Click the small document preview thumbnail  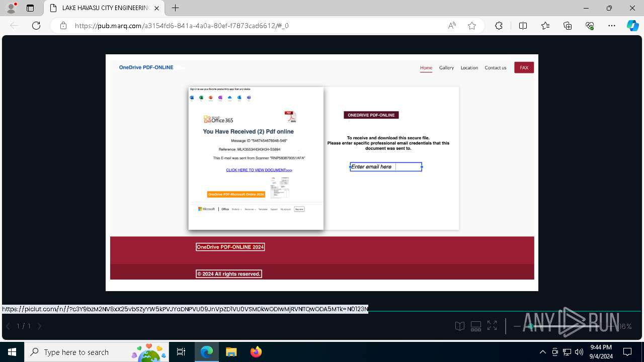(279, 188)
